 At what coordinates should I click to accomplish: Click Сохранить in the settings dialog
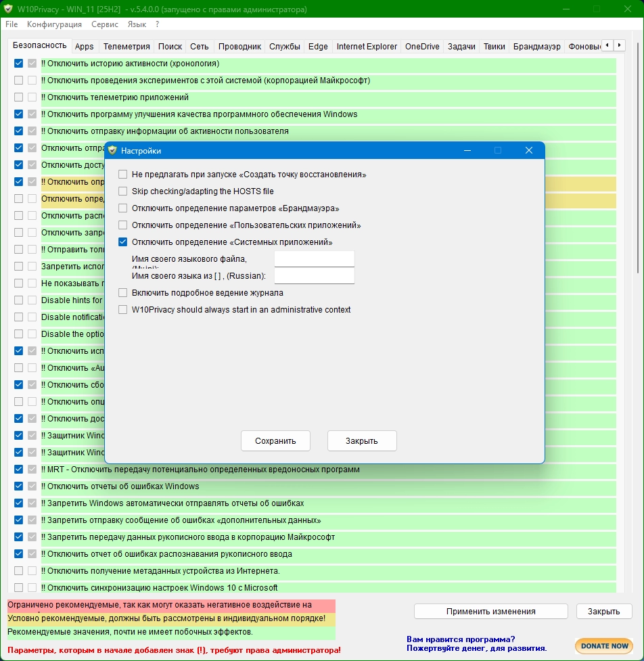pos(275,441)
